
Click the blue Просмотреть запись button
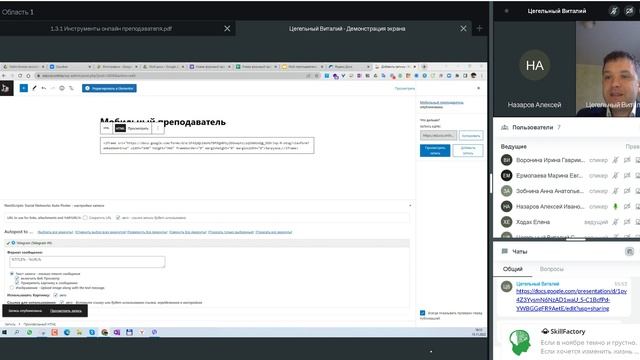pyautogui.click(x=435, y=150)
